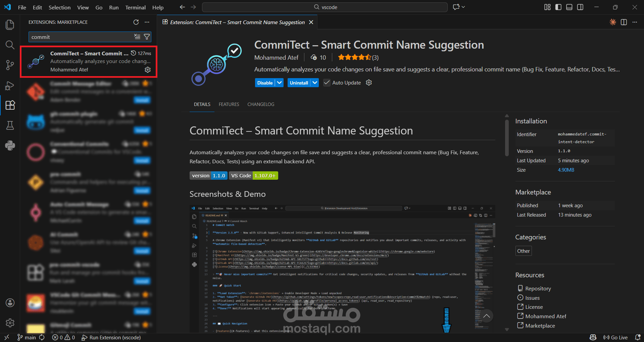This screenshot has height=342, width=644.
Task: Click the 4.90MB size link
Action: 566,170
